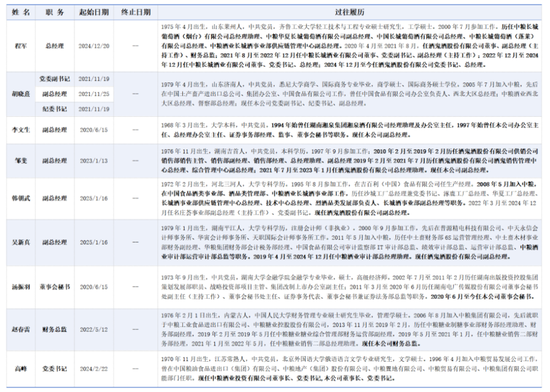Image resolution: width=550 pixels, height=392 pixels.
Task: Select the 纪委书记 position cell
Action: tap(55, 109)
